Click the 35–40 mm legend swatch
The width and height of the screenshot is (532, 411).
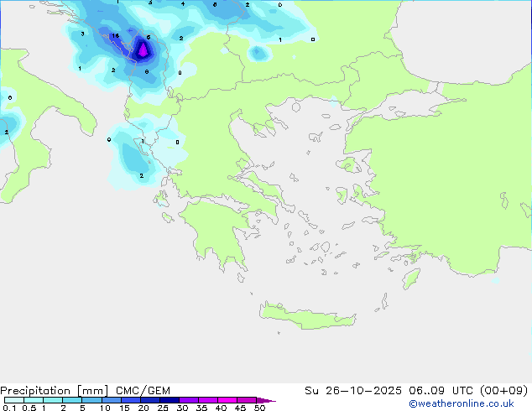pos(207,400)
